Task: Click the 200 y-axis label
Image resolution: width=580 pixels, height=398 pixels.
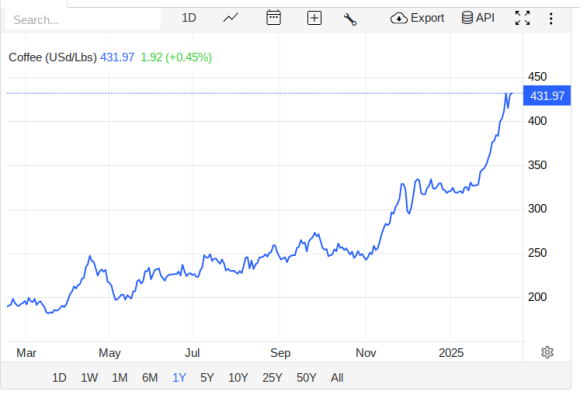Action: pos(537,297)
